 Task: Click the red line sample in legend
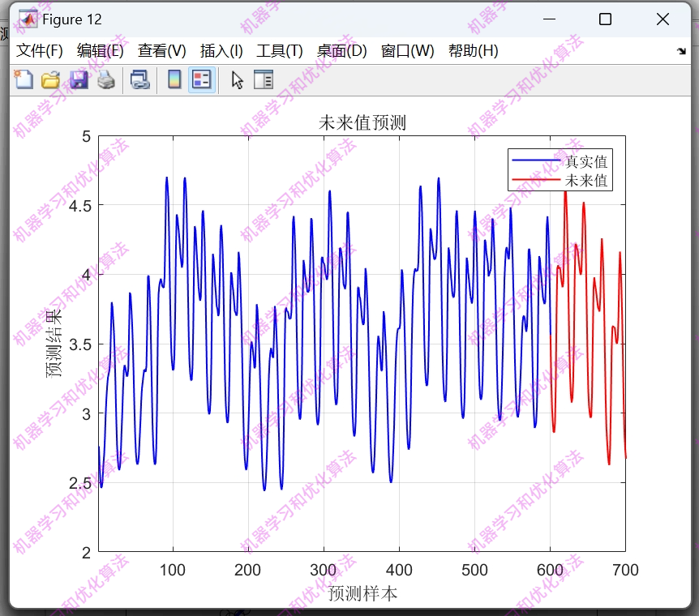(x=536, y=180)
